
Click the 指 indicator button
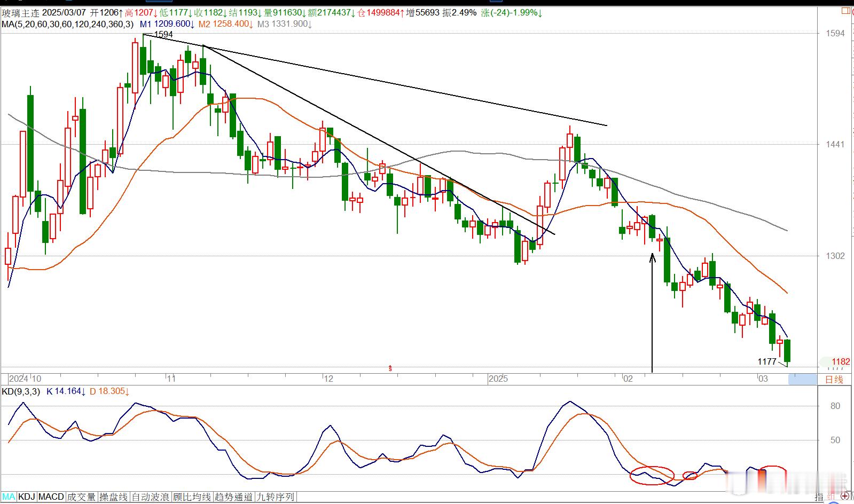[820, 497]
